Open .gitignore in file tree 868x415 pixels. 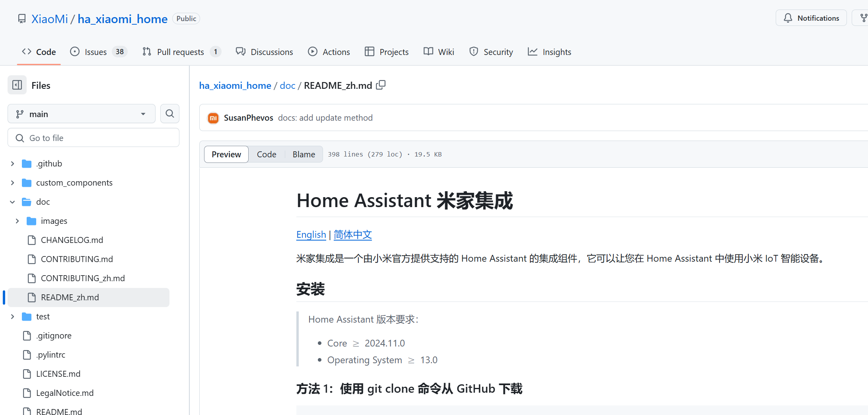54,336
